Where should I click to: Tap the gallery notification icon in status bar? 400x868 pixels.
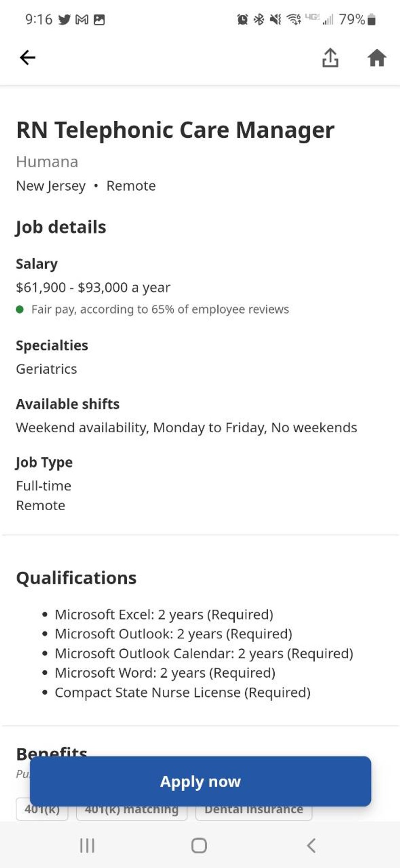(x=99, y=19)
